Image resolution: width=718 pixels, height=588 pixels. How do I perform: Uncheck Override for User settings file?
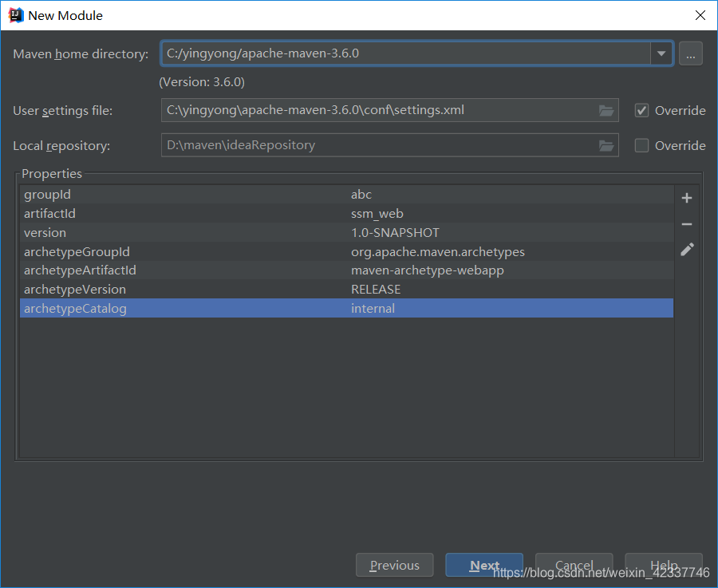tap(641, 110)
